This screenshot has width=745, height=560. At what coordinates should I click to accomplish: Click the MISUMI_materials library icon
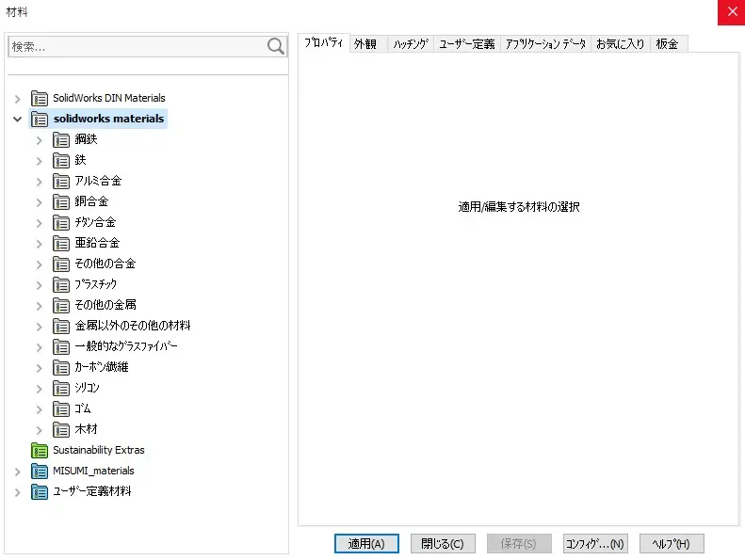point(40,471)
